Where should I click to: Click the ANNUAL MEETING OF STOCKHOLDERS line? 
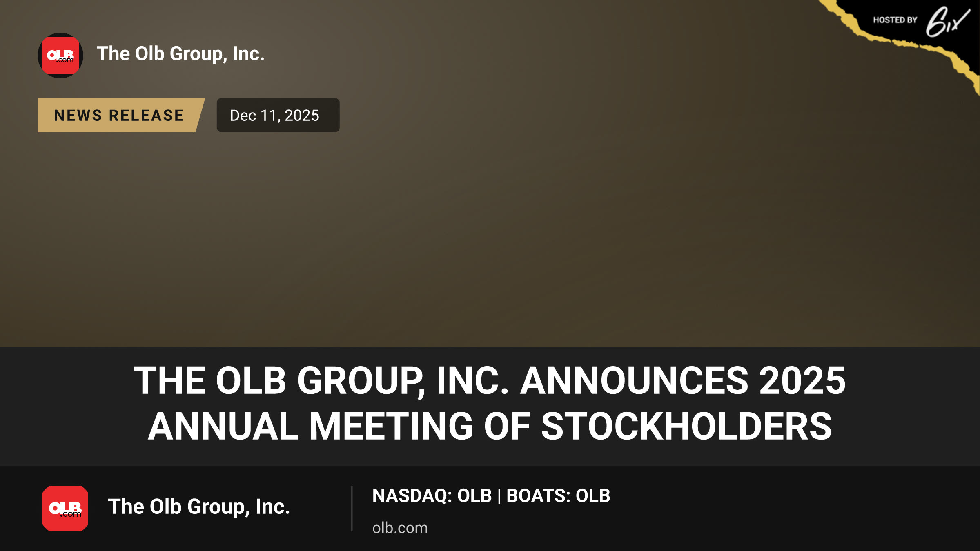click(490, 426)
